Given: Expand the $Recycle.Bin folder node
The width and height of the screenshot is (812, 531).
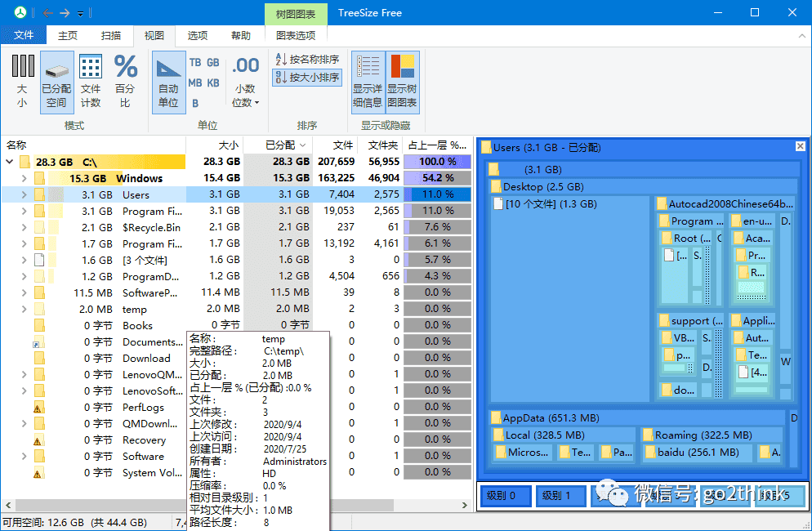Looking at the screenshot, I should pos(24,227).
